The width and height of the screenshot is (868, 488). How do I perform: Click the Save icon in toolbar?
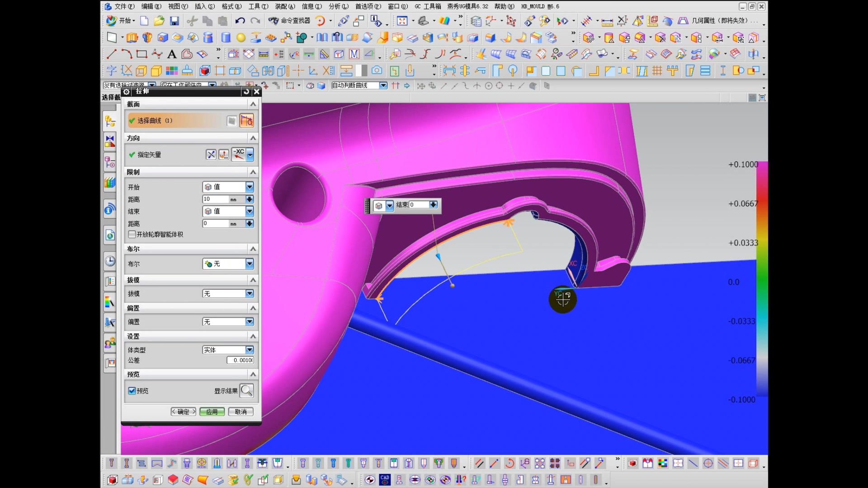coord(174,21)
